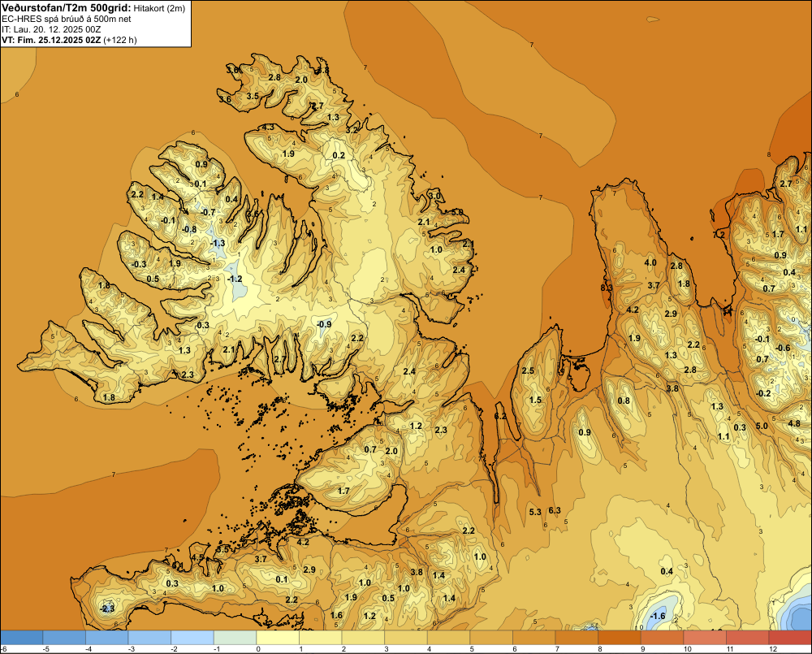Click the '-1.6' temperature value near the glacier
Image resolution: width=812 pixels, height=654 pixels.
click(658, 616)
